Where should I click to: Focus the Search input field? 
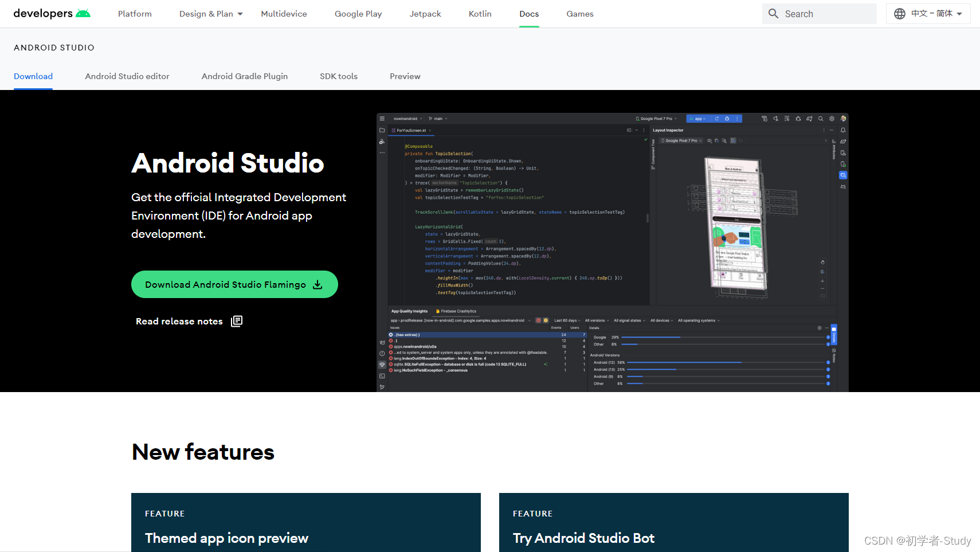point(820,14)
